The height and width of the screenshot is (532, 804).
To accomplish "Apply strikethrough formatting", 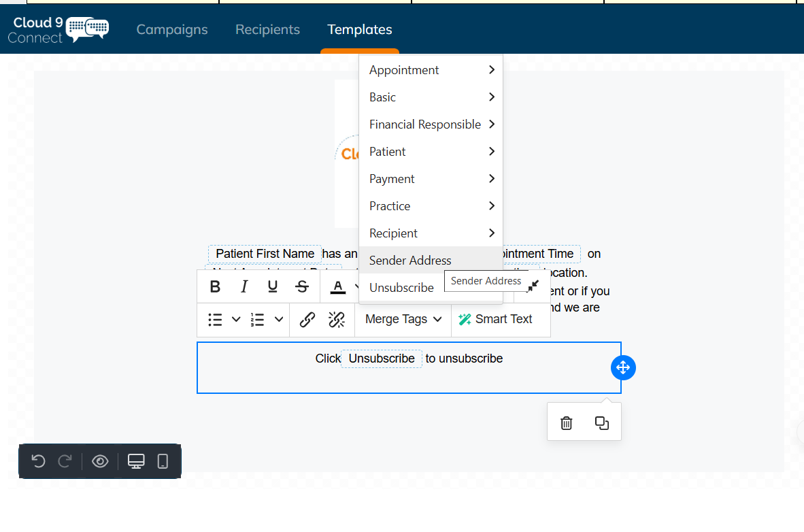I will pyautogui.click(x=302, y=286).
